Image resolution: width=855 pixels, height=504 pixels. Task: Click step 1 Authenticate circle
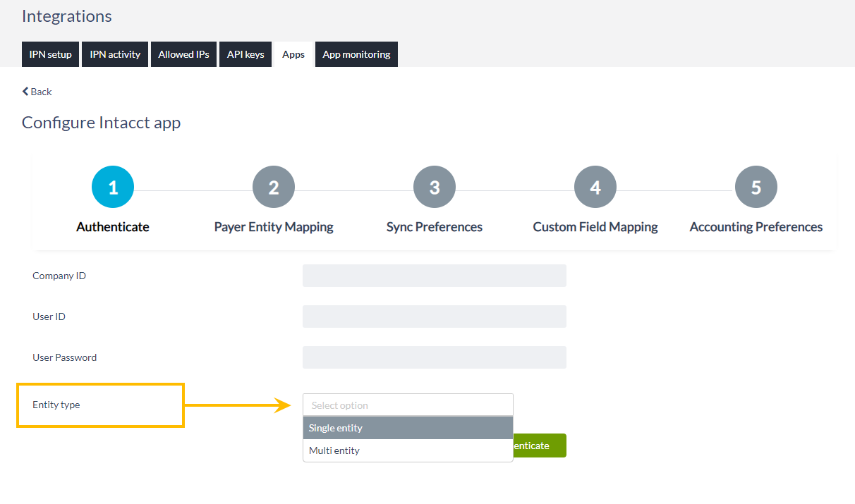(x=112, y=186)
